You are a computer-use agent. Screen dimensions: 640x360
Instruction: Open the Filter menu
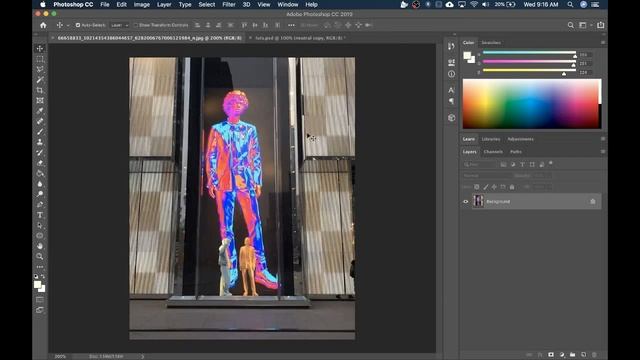pyautogui.click(x=229, y=4)
